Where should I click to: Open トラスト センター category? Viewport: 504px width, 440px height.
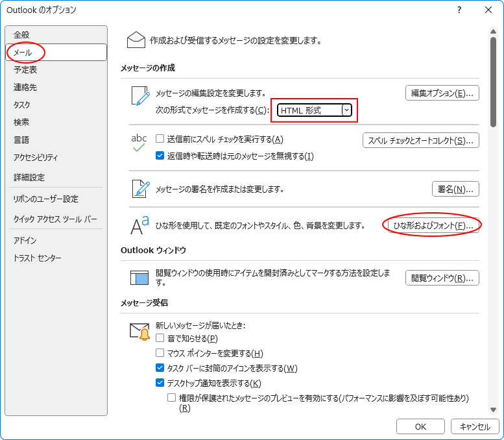click(56, 258)
